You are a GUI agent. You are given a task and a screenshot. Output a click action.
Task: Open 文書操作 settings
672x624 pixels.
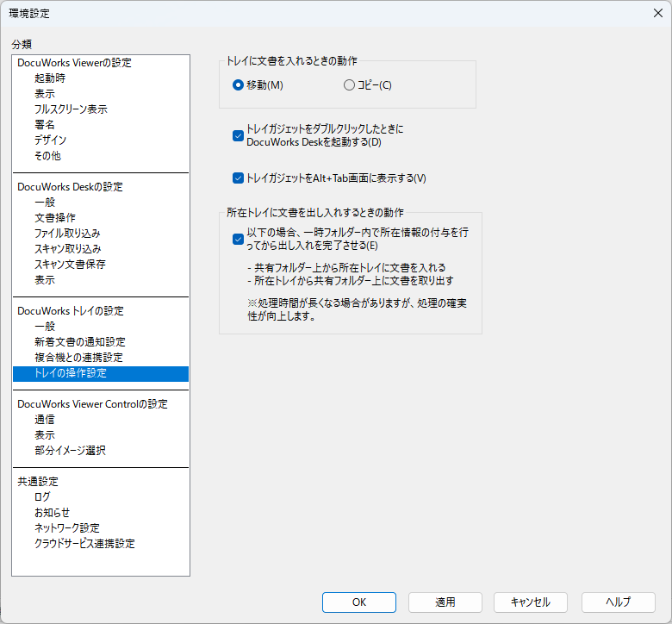55,217
